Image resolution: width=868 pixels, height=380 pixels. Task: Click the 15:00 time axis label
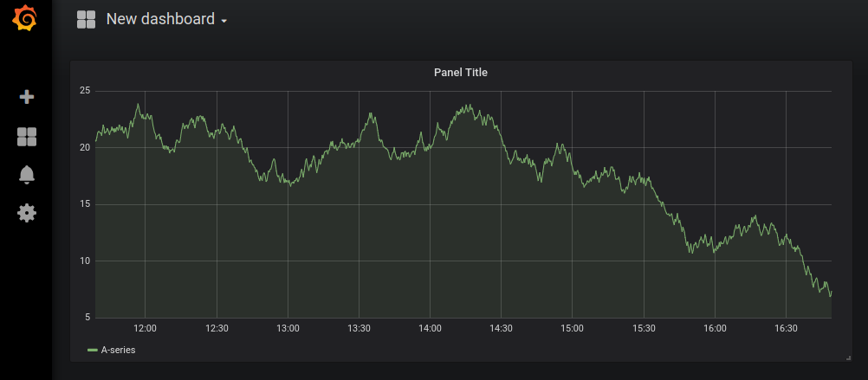pyautogui.click(x=572, y=329)
